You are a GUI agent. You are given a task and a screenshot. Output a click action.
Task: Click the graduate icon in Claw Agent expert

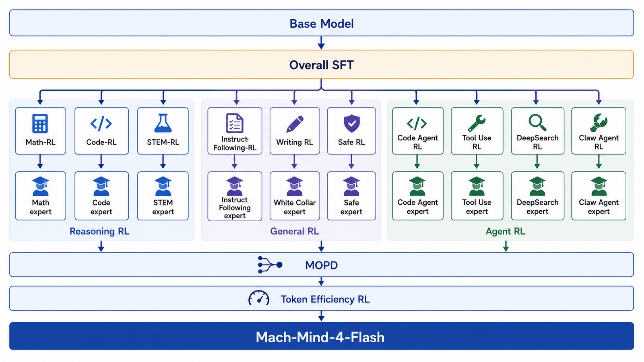[x=599, y=186]
